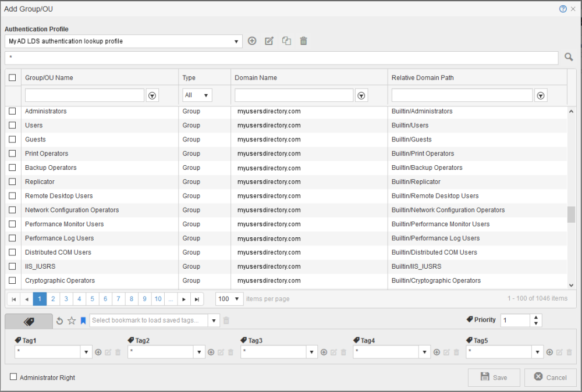The image size is (582, 392).
Task: Decrease the Priority value
Action: click(x=535, y=323)
